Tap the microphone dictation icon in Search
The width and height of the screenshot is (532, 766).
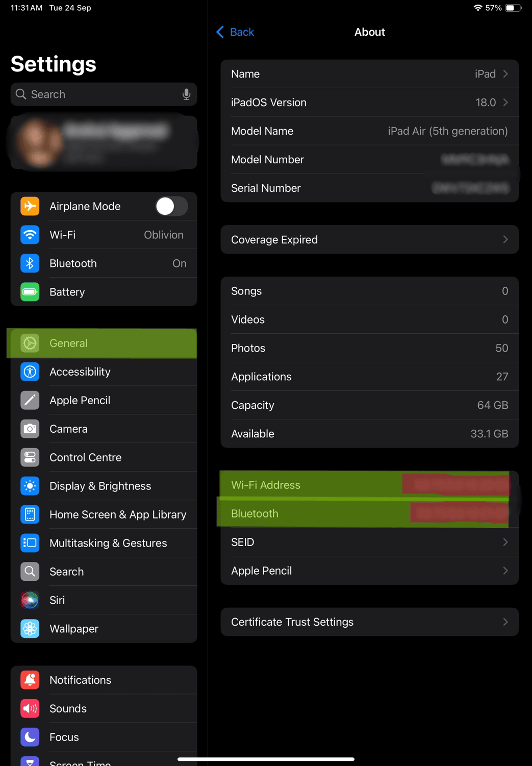(x=186, y=94)
